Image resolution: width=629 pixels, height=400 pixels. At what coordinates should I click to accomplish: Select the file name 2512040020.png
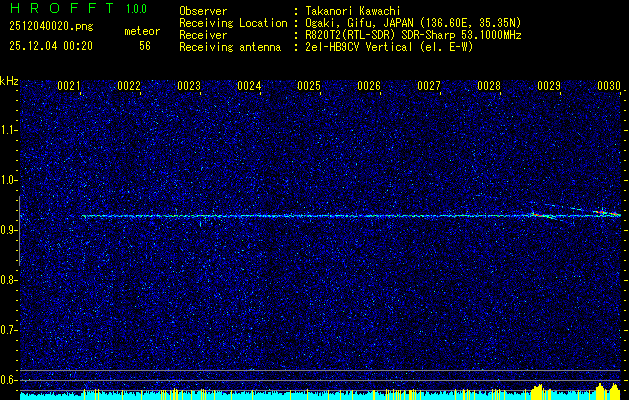pos(51,27)
